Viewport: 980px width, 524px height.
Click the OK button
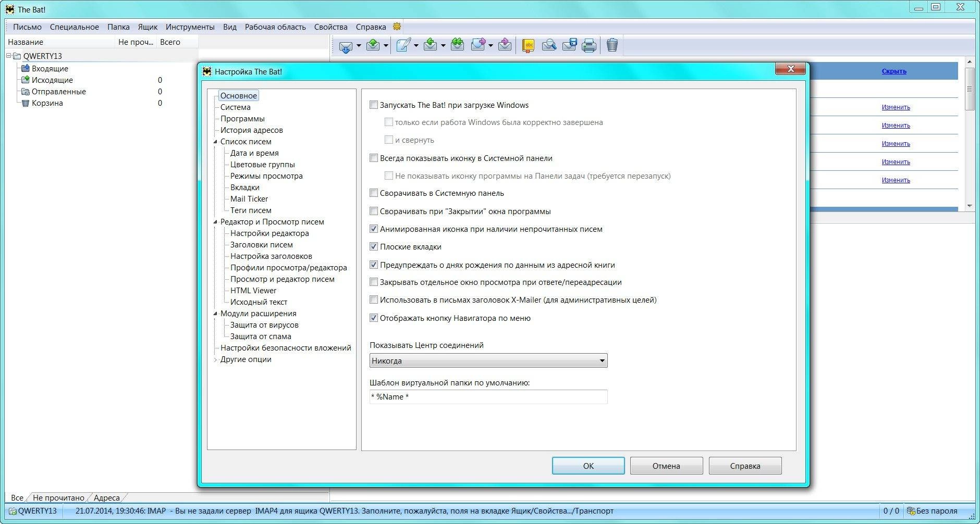pyautogui.click(x=589, y=466)
